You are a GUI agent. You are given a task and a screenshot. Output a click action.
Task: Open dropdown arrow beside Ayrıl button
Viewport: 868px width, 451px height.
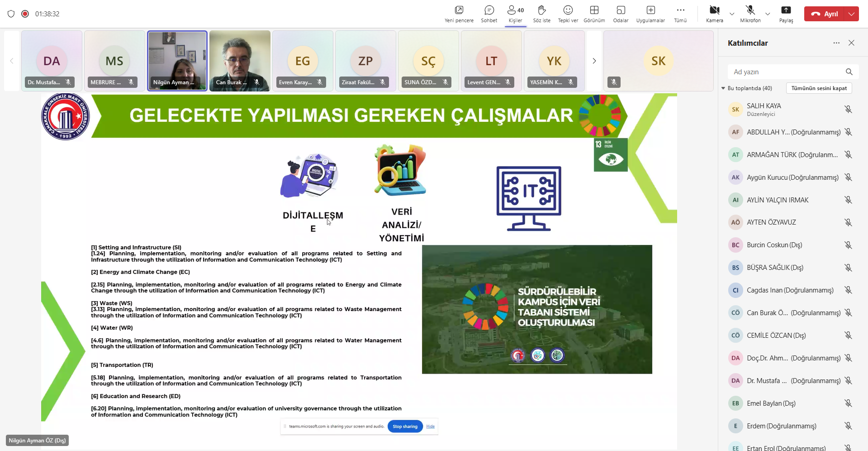click(x=852, y=14)
